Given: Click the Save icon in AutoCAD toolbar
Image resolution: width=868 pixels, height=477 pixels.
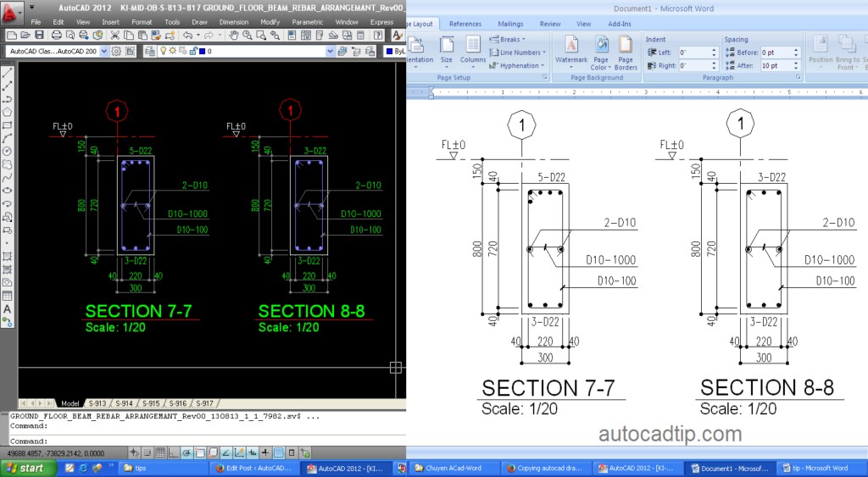Looking at the screenshot, I should point(38,35).
